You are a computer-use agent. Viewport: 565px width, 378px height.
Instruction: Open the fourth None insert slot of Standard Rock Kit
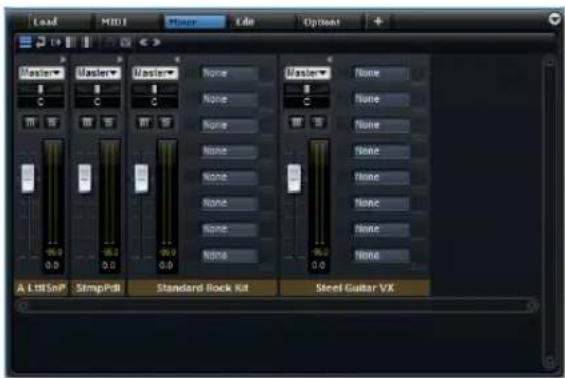tap(229, 151)
